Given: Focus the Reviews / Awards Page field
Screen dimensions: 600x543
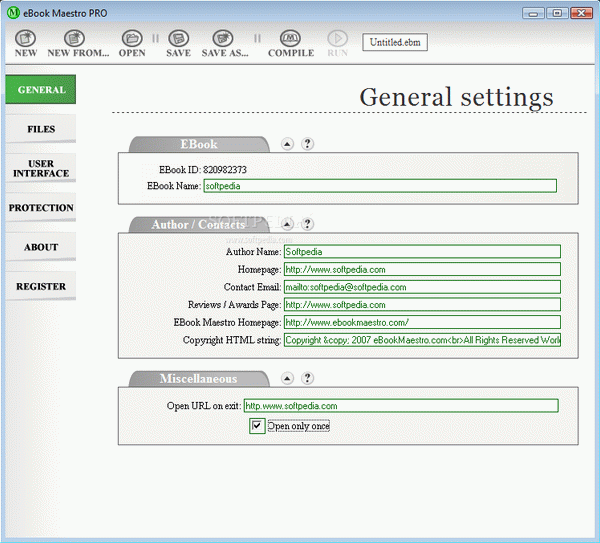Looking at the screenshot, I should (422, 305).
